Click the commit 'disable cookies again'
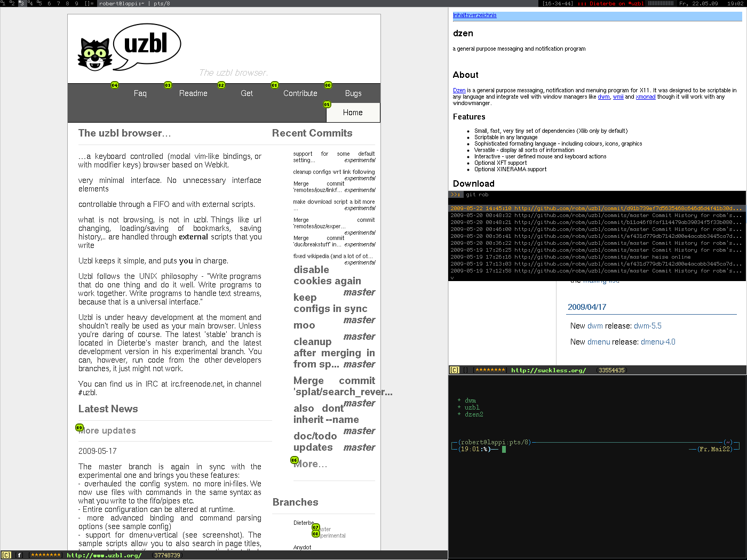747x560 pixels. pyautogui.click(x=327, y=275)
